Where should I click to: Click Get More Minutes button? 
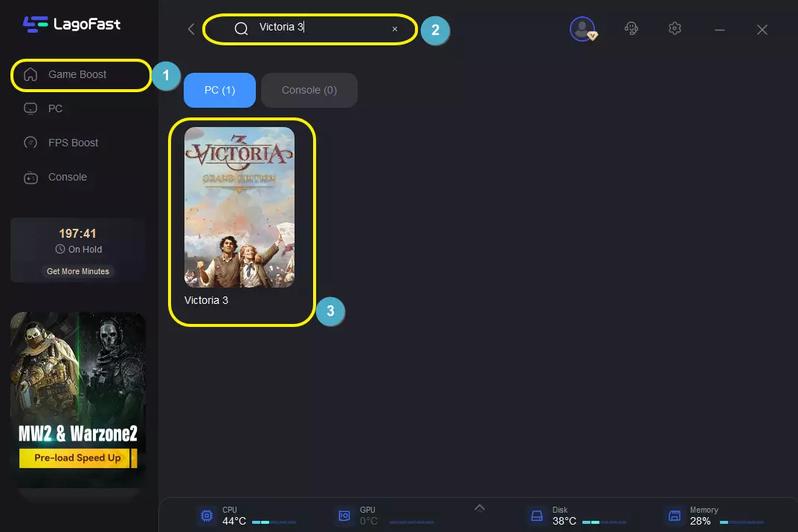coord(78,271)
